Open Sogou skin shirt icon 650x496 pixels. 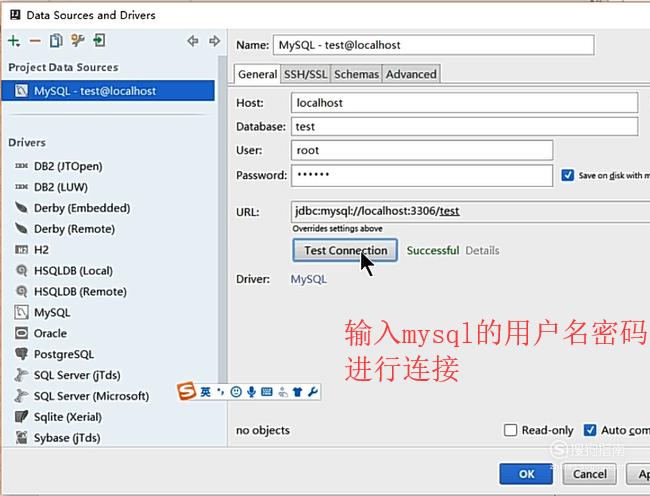(x=298, y=392)
